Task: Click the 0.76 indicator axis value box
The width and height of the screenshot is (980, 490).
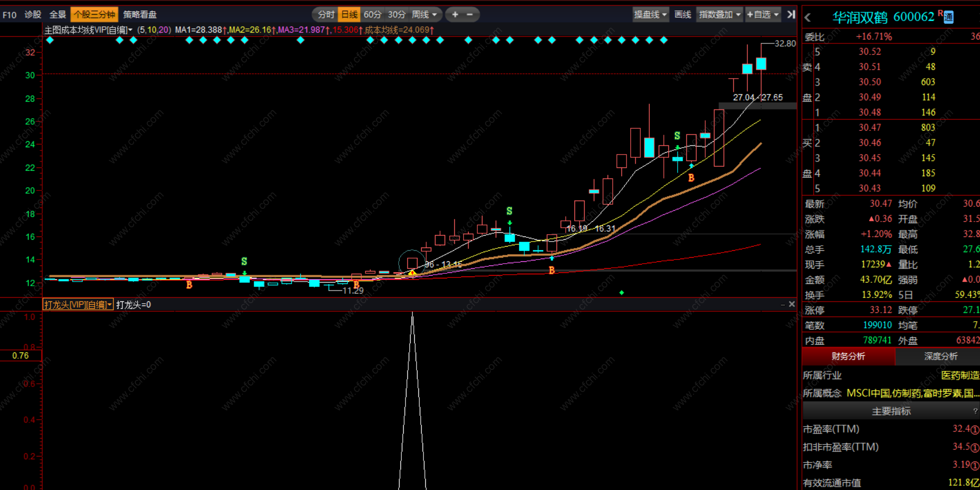Action: click(x=21, y=356)
